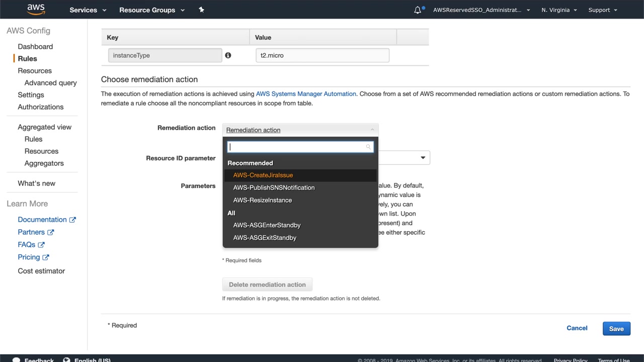Click the Pricing external link icon
This screenshot has height=362, width=644.
46,257
